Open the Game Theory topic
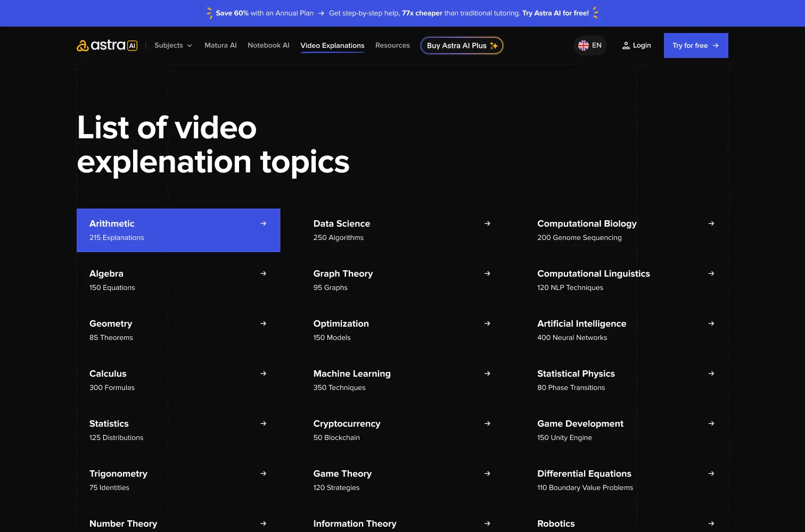The width and height of the screenshot is (805, 532). (402, 480)
